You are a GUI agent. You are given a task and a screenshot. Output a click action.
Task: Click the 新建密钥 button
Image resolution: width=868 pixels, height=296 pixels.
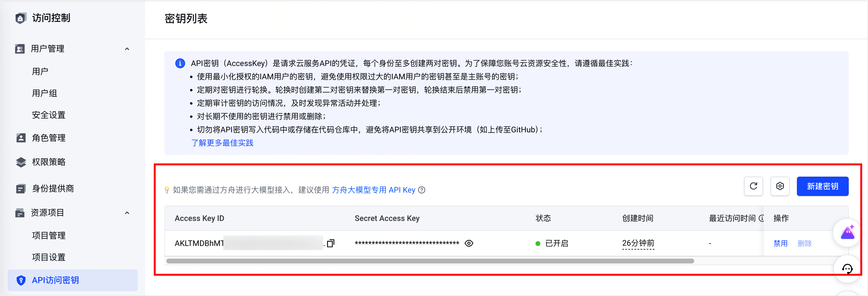tap(822, 186)
